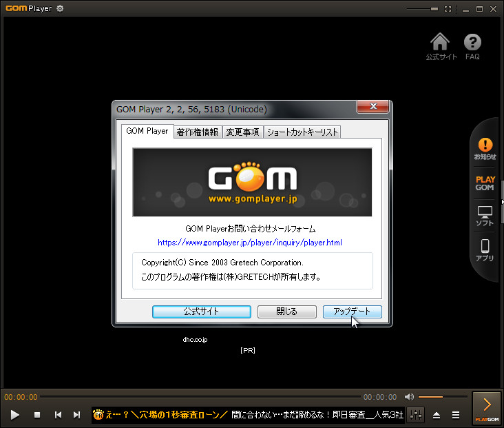Click the アップデート button
Image resolution: width=504 pixels, height=428 pixels.
pyautogui.click(x=353, y=312)
